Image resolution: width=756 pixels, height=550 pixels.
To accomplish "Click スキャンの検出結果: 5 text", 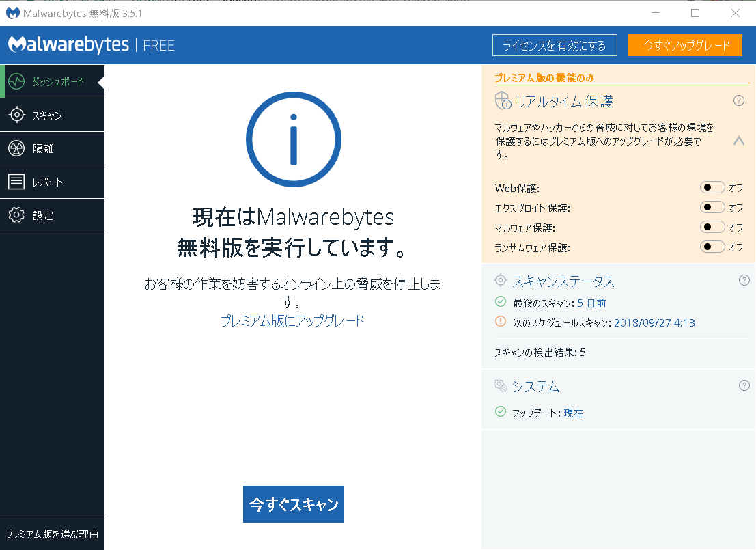I will click(540, 353).
